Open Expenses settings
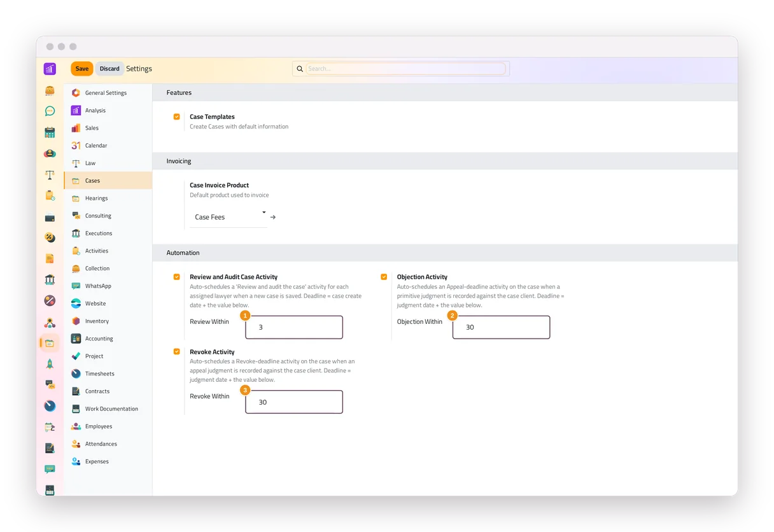Viewport: 774px width, 532px height. tap(108, 461)
